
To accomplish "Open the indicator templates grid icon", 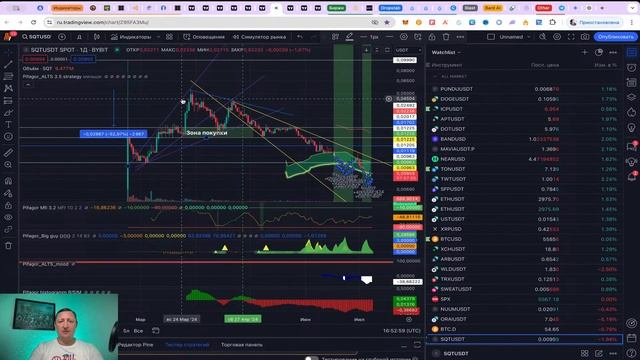I will [169, 37].
